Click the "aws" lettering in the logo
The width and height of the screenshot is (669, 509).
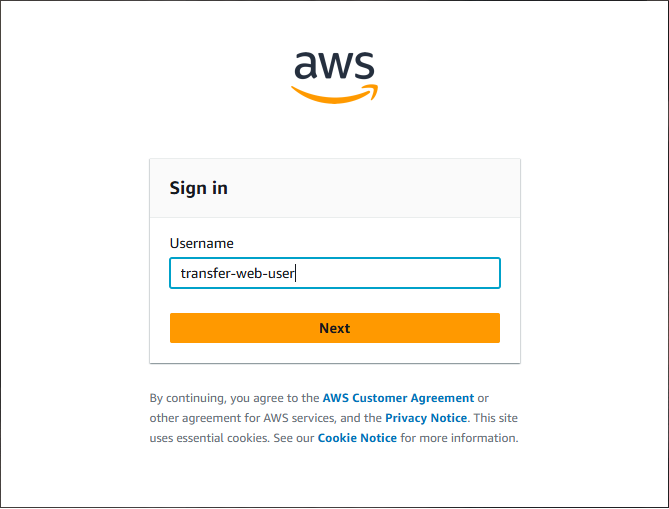tap(334, 67)
